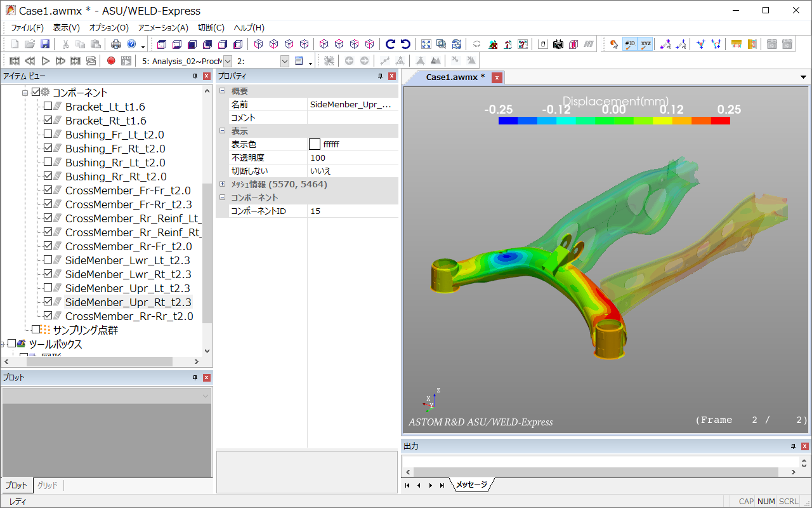Uncheck the CrossMember_Fr-Fr_t2.0 component

48,190
